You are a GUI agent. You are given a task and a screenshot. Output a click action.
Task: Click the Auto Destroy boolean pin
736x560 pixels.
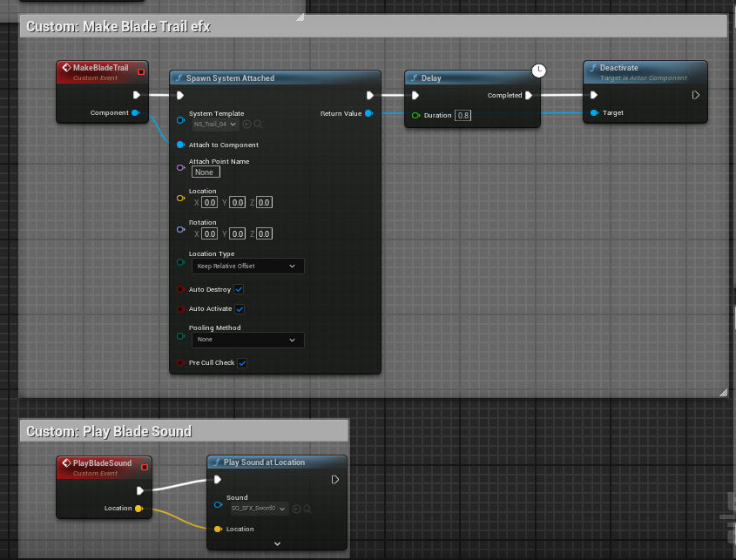tap(180, 289)
